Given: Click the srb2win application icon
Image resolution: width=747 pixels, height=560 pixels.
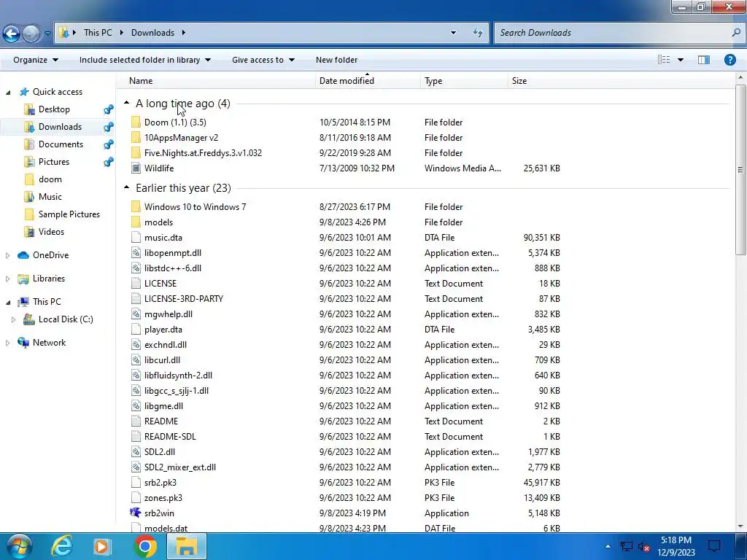Looking at the screenshot, I should (x=136, y=513).
